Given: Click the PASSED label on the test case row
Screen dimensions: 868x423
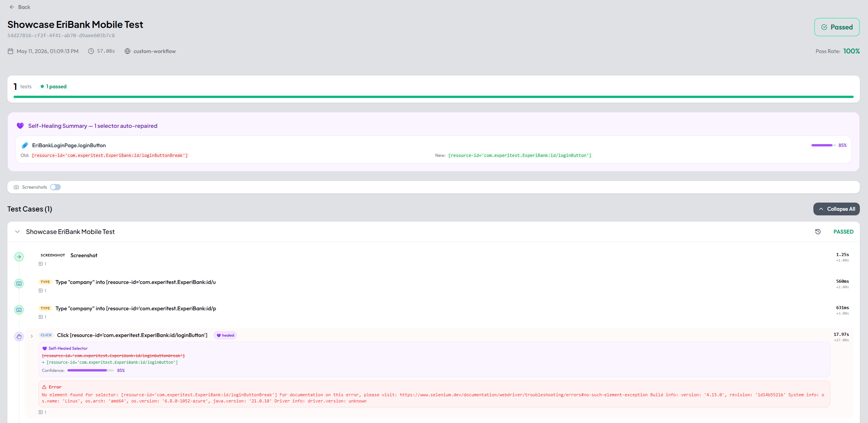Looking at the screenshot, I should tap(843, 232).
